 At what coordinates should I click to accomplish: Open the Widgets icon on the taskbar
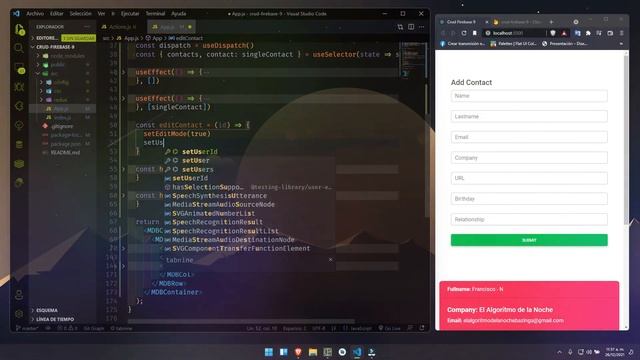pyautogui.click(x=283, y=352)
